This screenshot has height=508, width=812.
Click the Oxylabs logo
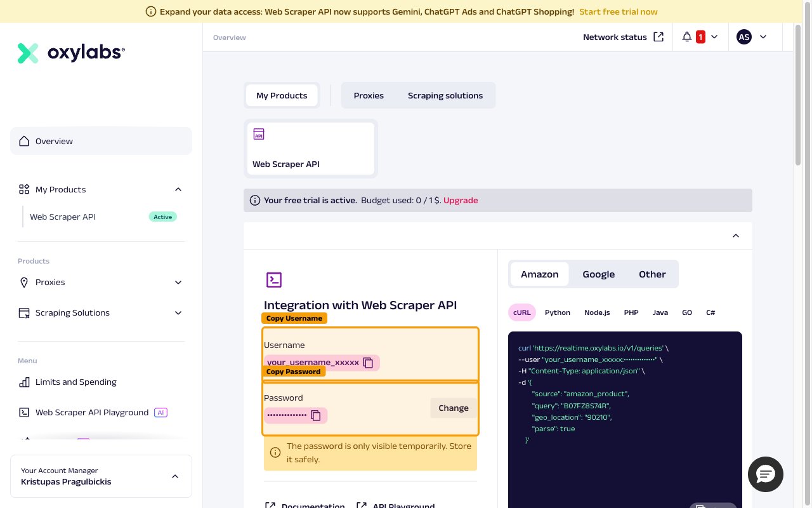pos(71,53)
